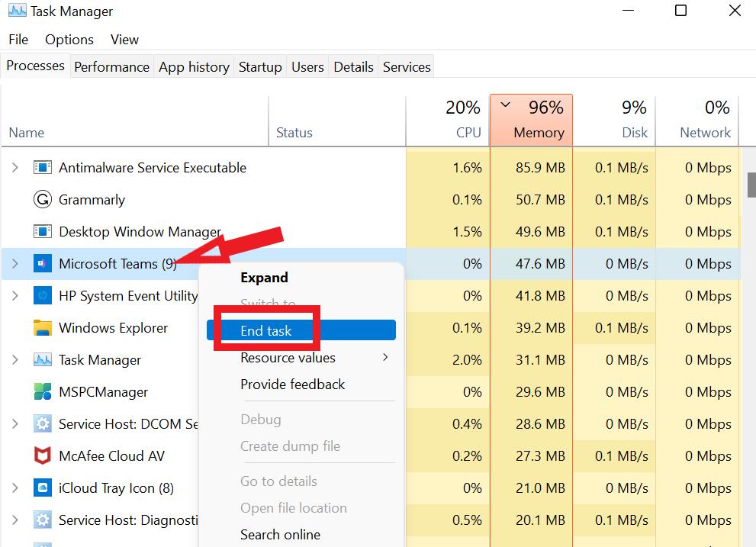
Task: Click the iCloud Tray Icon process icon
Action: [x=43, y=488]
